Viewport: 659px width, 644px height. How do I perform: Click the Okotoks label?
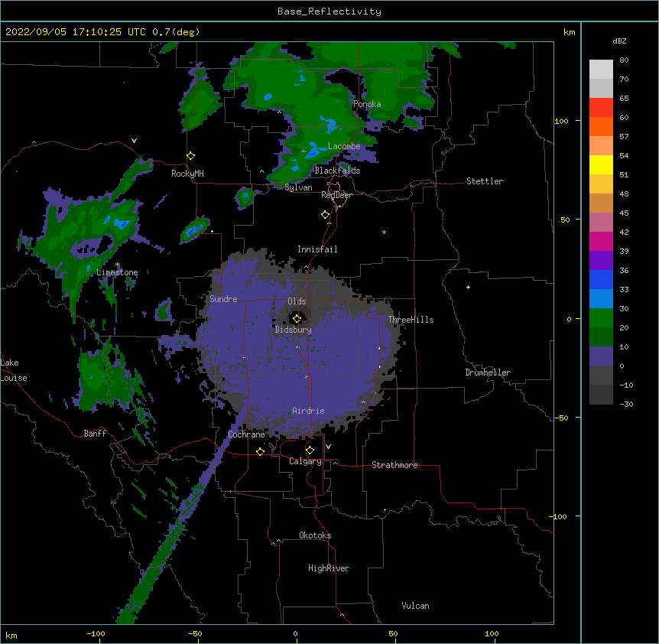[x=315, y=535]
